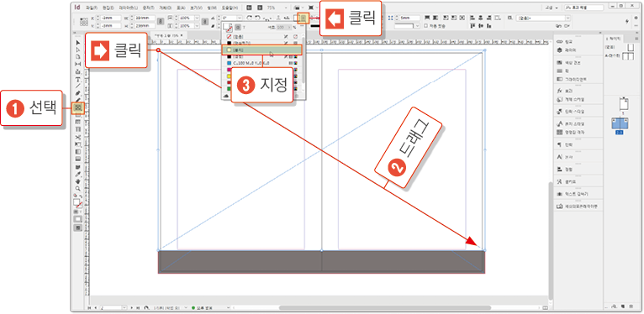Image resolution: width=644 pixels, height=314 pixels.
Task: Select page 1 thumbnail in Pages panel
Action: point(624,104)
